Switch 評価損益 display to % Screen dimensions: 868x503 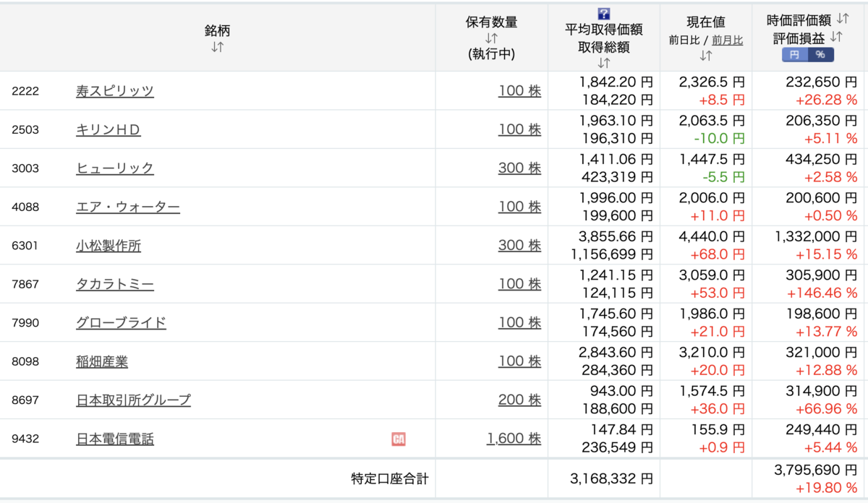[820, 55]
